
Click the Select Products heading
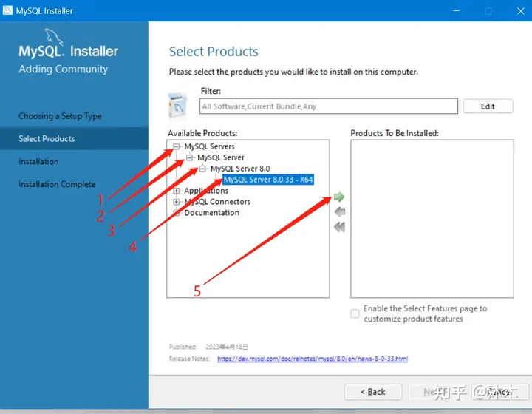point(214,52)
